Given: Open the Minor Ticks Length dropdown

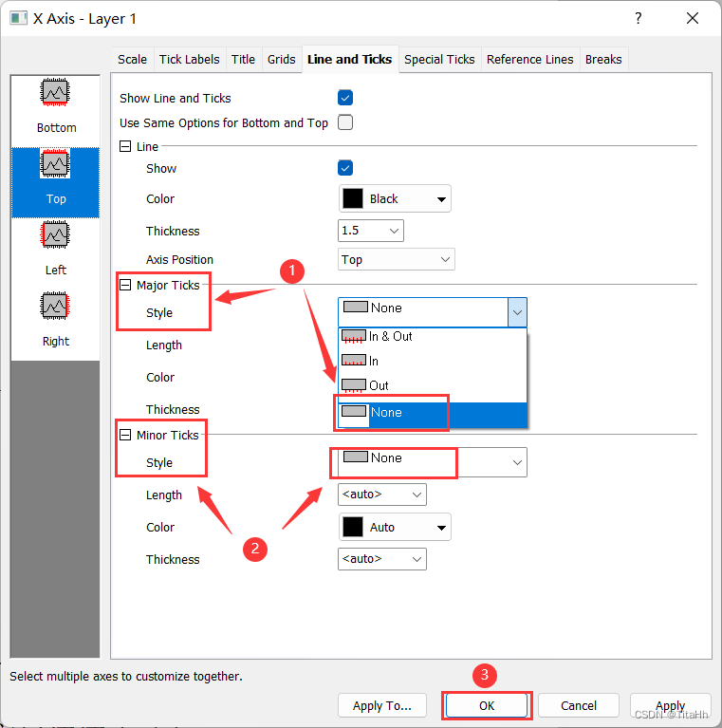Looking at the screenshot, I should [x=382, y=495].
